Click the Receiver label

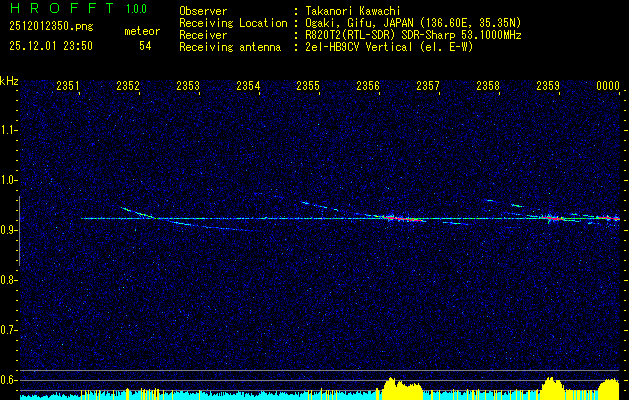click(203, 35)
